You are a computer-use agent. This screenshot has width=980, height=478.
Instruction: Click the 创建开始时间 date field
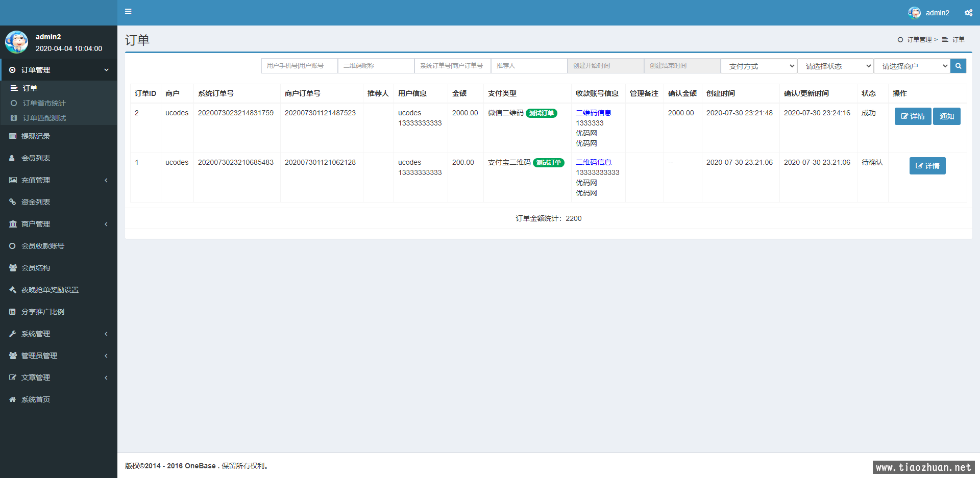pos(606,66)
